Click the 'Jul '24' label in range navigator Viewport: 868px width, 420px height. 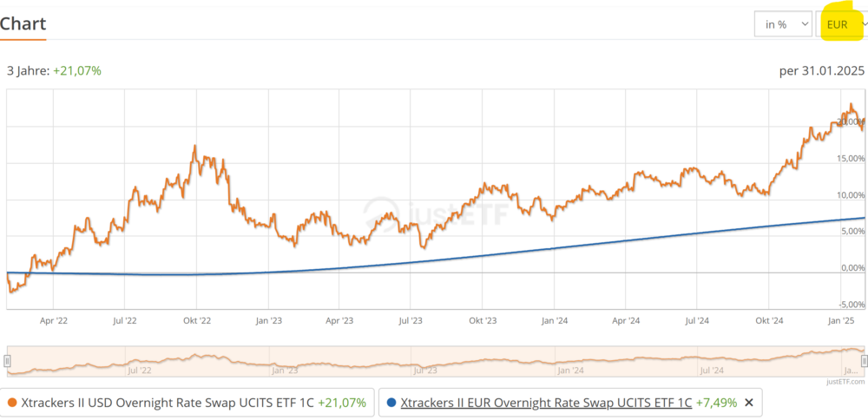[x=712, y=370]
